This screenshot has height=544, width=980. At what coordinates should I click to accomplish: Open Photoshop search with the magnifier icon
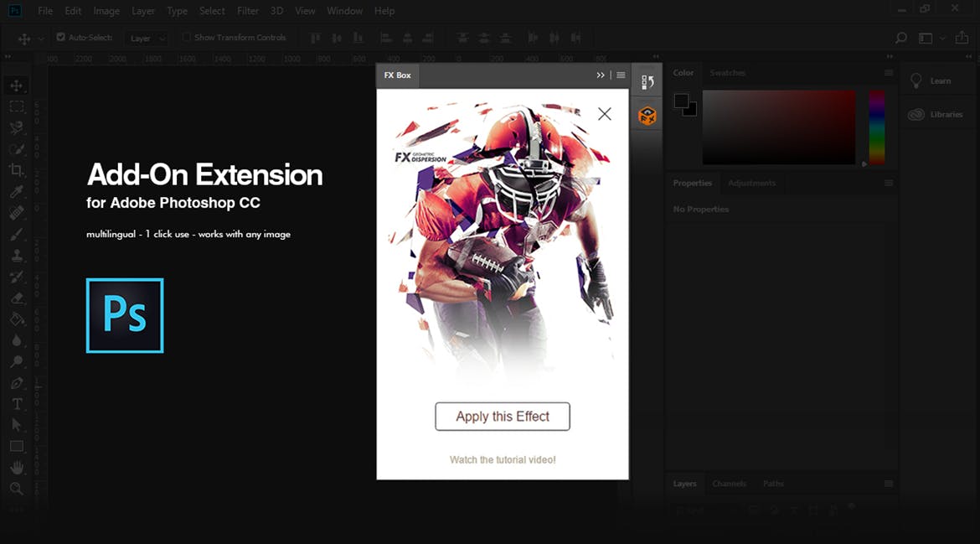coord(900,37)
